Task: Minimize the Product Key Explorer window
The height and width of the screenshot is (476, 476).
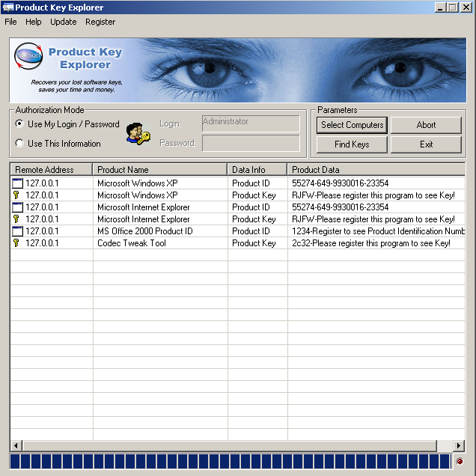Action: click(x=440, y=7)
